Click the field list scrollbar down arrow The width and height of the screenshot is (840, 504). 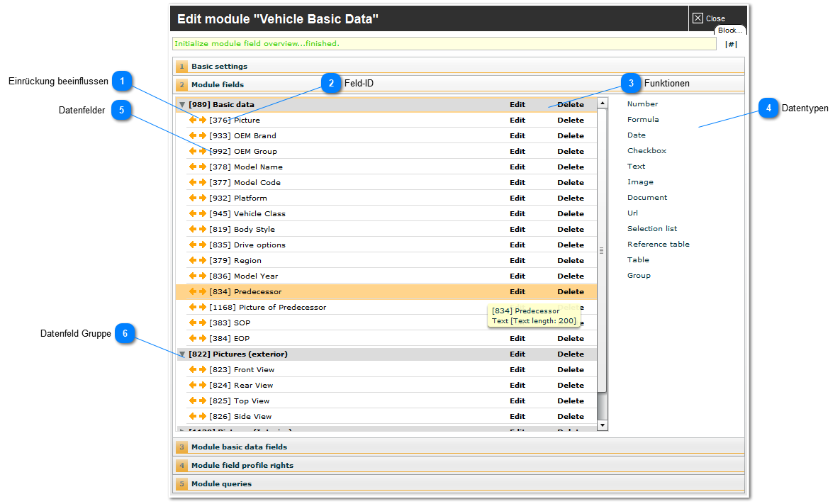pyautogui.click(x=602, y=425)
